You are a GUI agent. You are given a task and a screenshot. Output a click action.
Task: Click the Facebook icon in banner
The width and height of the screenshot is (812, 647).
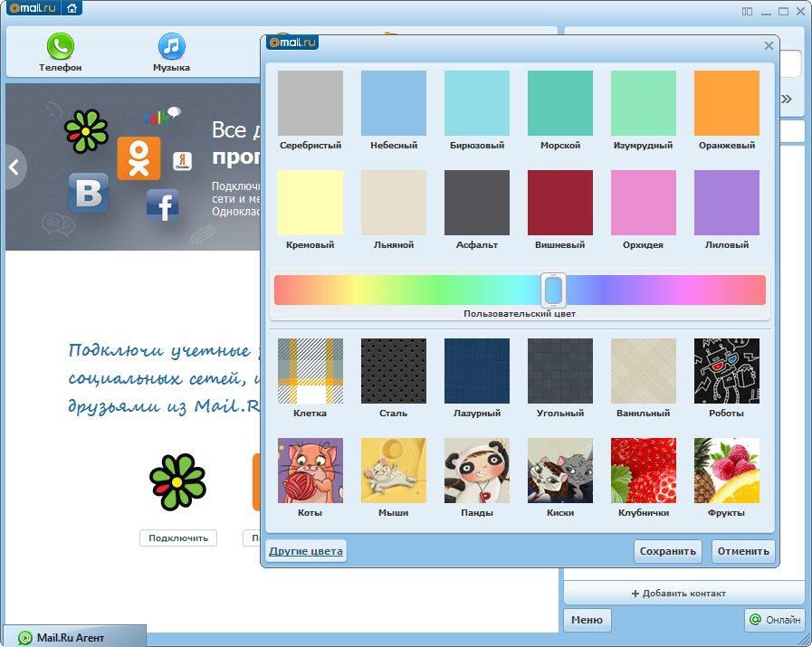point(162,206)
